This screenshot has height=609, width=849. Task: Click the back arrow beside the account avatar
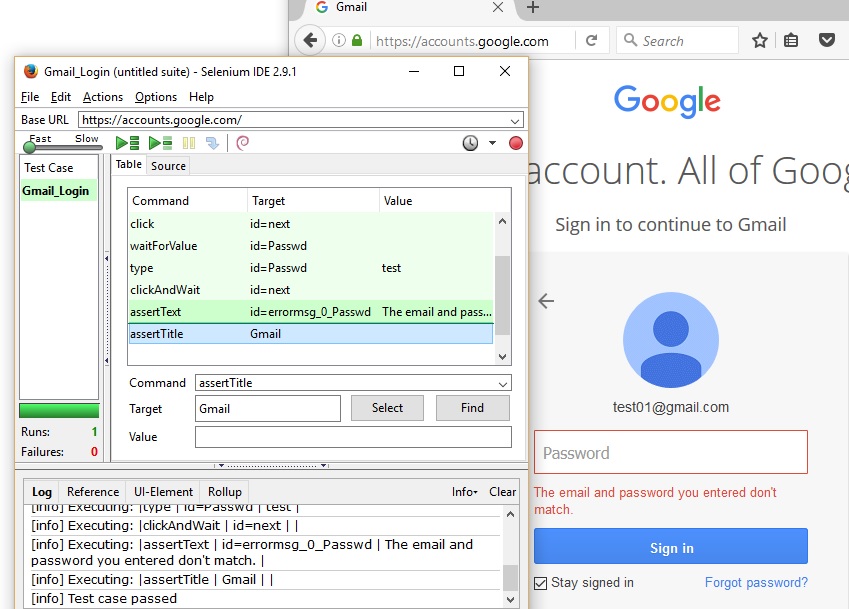pos(546,301)
